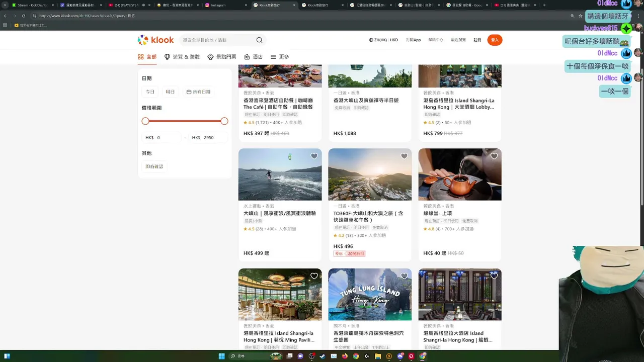Switch to the 酒店 tab
This screenshot has height=362, width=644.
254,57
